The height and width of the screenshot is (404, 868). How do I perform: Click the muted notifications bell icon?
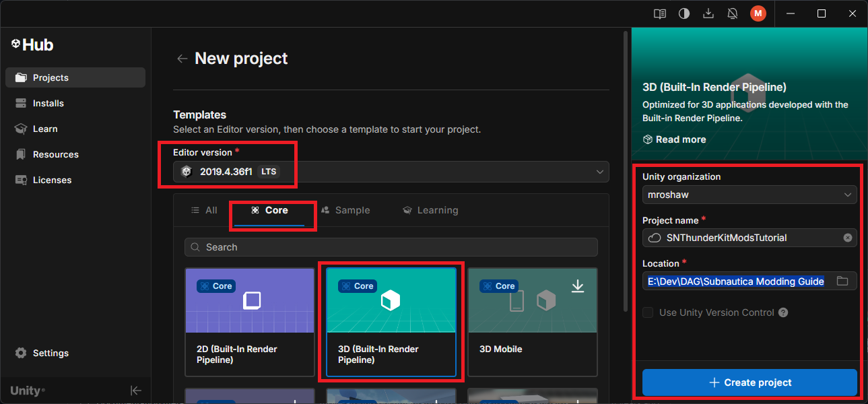[x=733, y=13]
